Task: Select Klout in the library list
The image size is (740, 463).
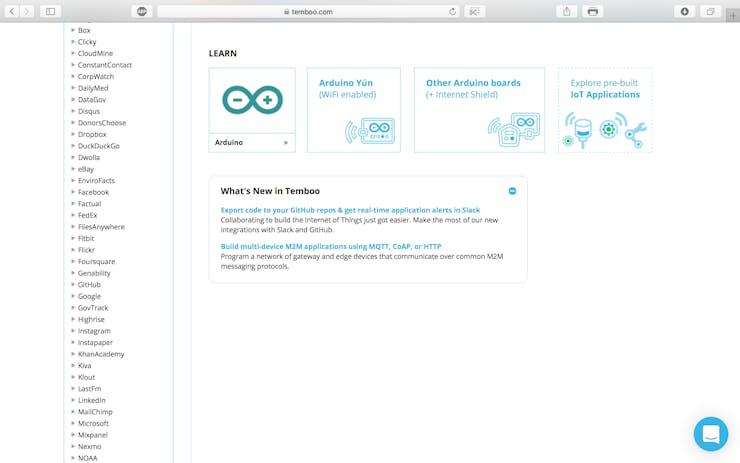Action: (86, 377)
